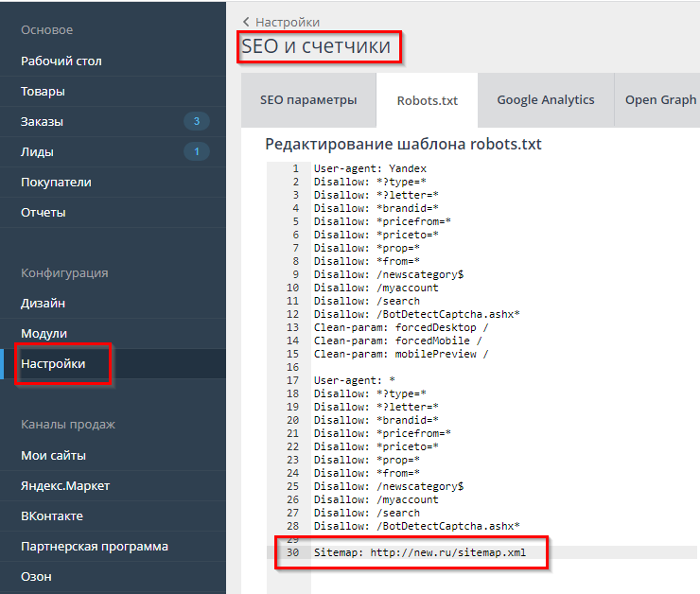700x594 pixels.
Task: Open Яндекс.Маркет sales channel
Action: [x=65, y=485]
